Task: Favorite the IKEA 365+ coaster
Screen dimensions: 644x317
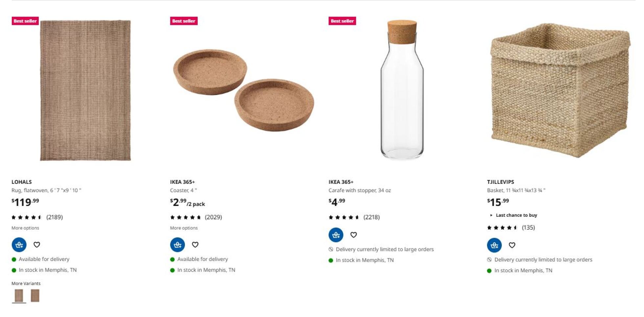Action: pyautogui.click(x=195, y=245)
